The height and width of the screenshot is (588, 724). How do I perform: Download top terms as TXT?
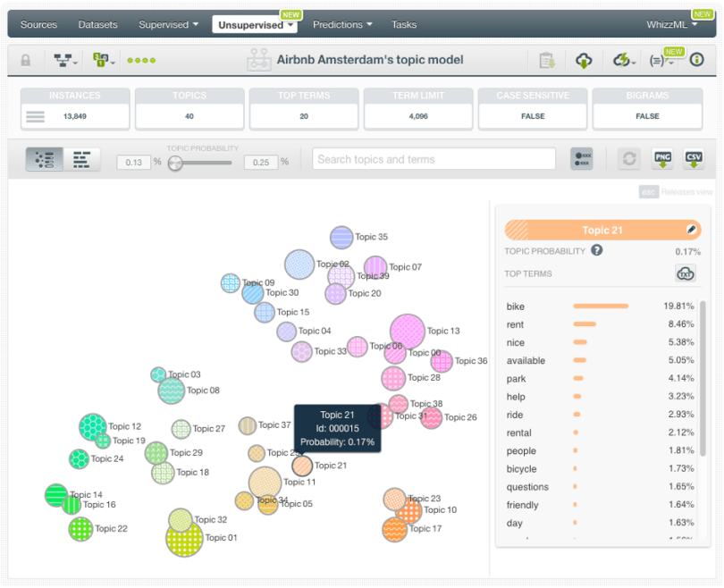tap(686, 274)
